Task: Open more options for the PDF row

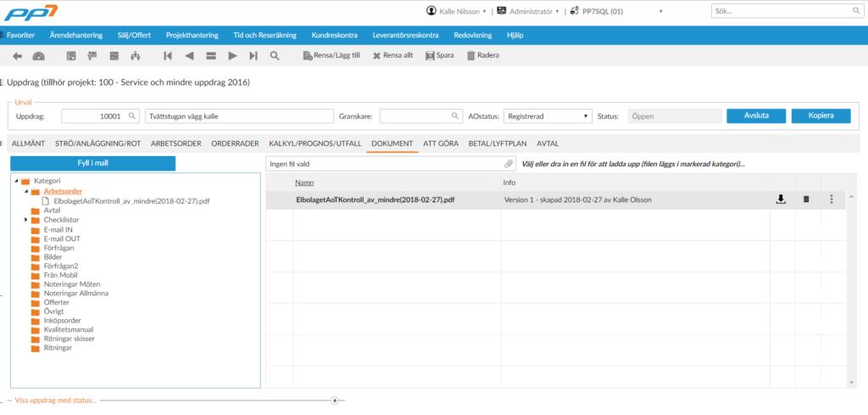Action: 832,199
